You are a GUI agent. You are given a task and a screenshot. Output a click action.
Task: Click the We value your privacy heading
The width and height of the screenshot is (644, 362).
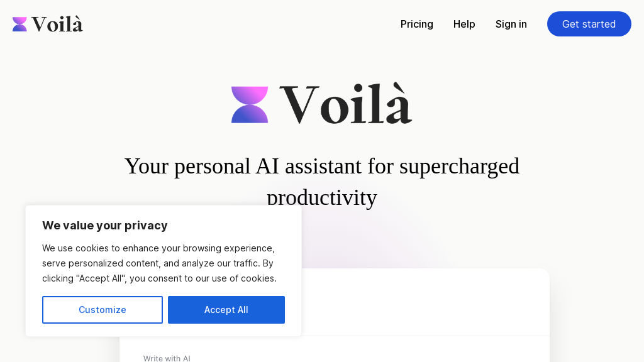coord(104,225)
